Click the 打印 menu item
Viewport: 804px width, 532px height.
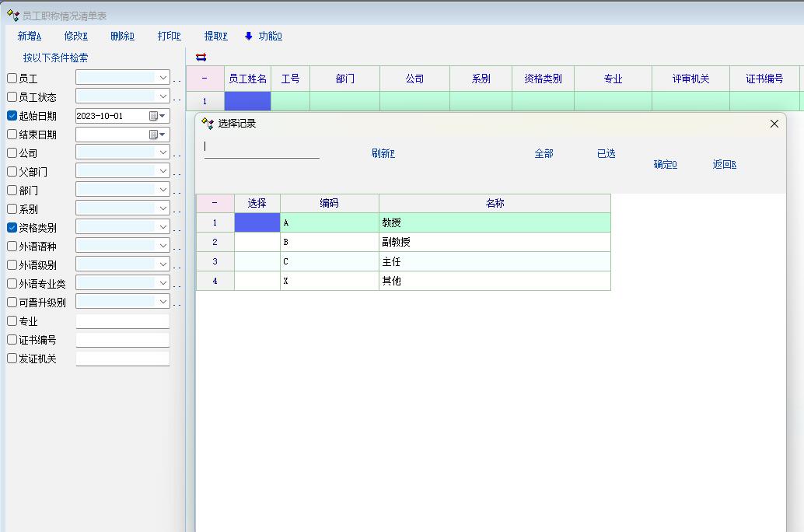[169, 36]
